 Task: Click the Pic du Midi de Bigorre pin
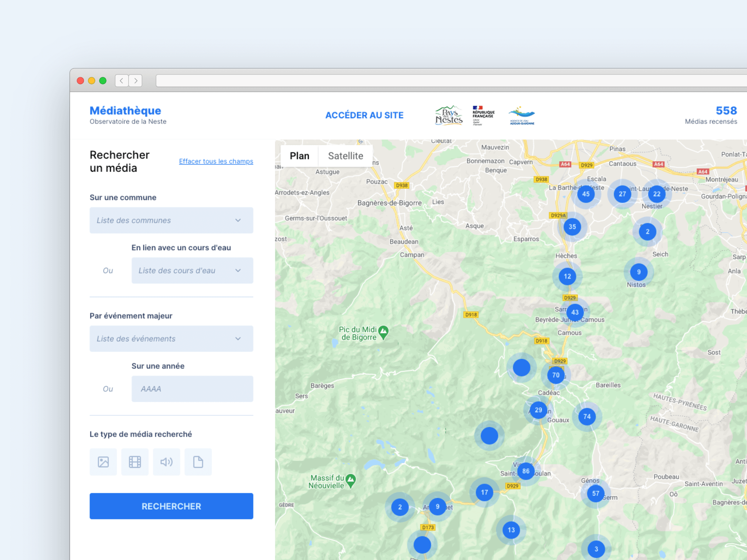point(383,333)
